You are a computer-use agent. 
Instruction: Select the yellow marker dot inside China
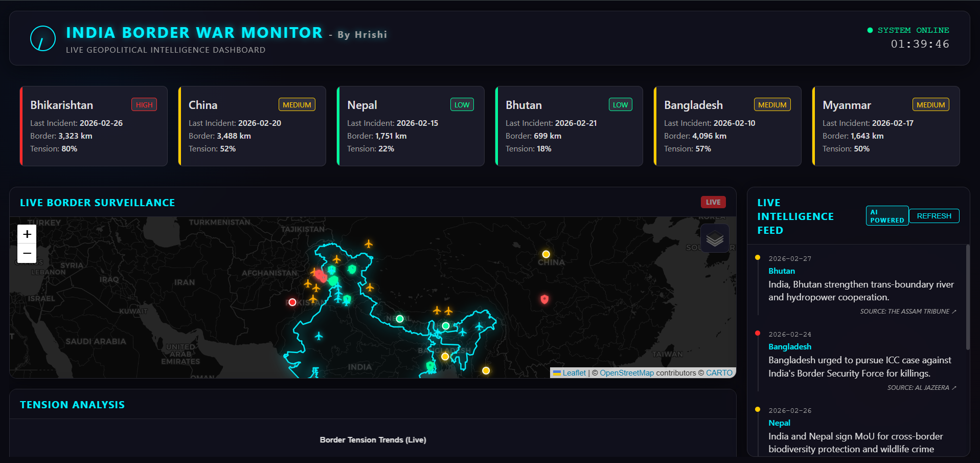[546, 254]
